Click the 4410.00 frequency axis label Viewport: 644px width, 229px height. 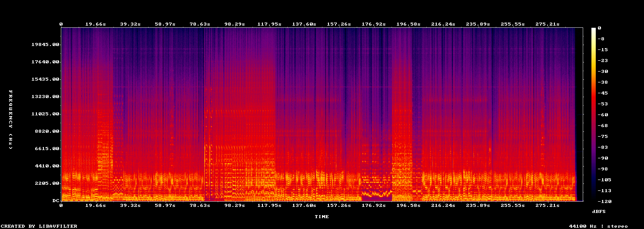[x=47, y=166]
